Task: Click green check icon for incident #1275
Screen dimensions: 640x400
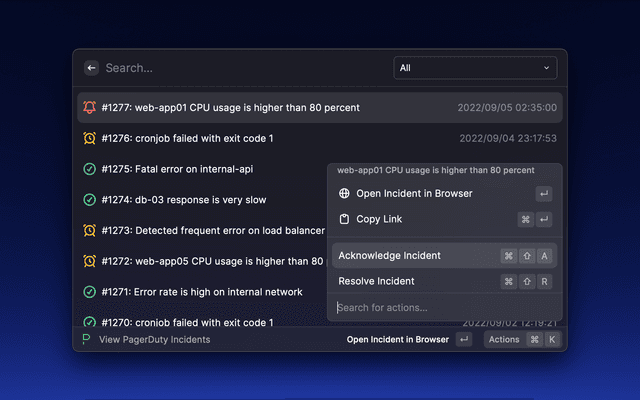Action: (90, 169)
